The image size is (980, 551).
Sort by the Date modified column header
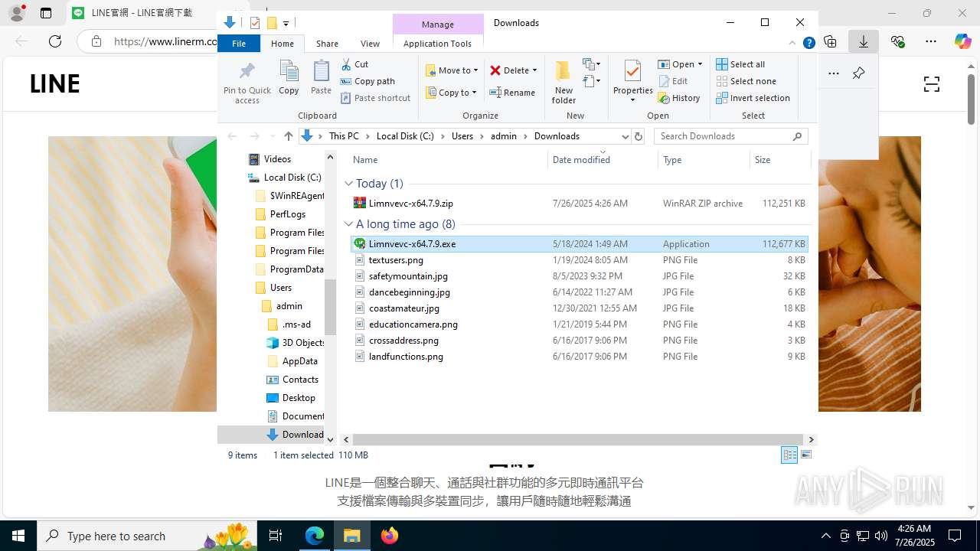pyautogui.click(x=603, y=160)
